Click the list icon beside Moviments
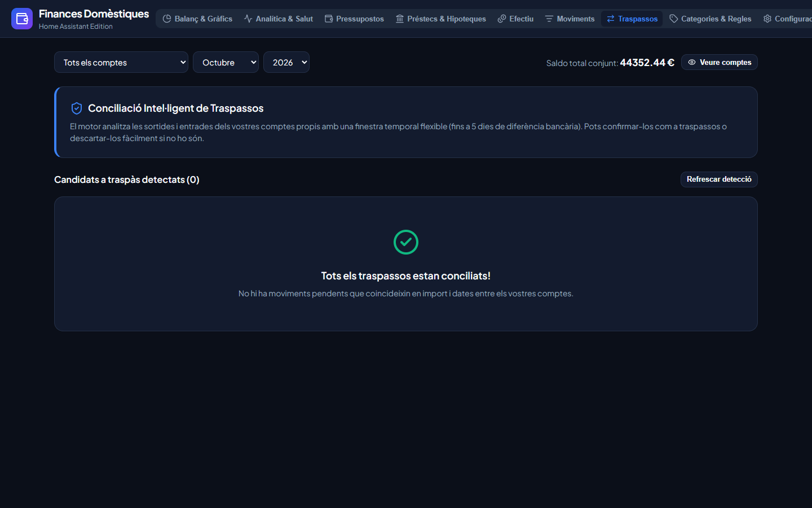Viewport: 812px width, 508px height. click(x=549, y=19)
